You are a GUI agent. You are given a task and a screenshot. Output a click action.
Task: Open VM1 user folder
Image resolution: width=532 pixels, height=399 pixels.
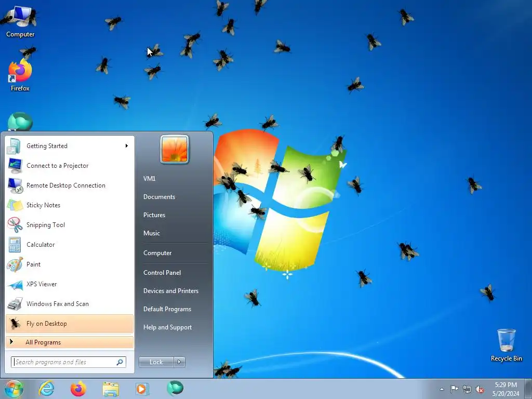[x=149, y=179]
